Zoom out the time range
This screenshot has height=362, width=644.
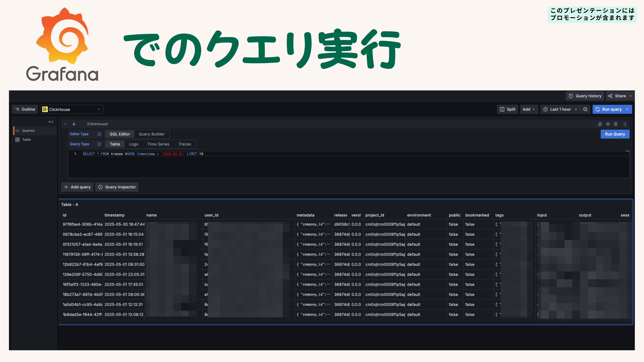[585, 109]
